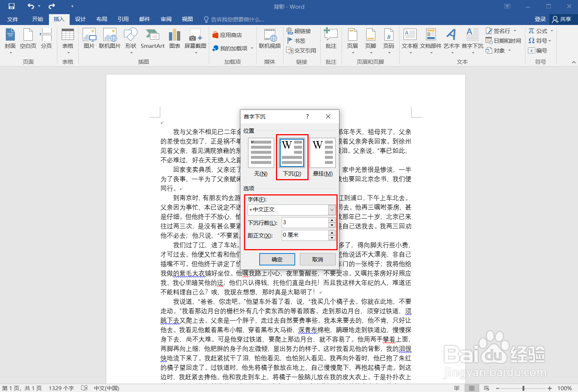Image resolution: width=578 pixels, height=392 pixels.
Task: Insert a hyperlink (超链接)
Action: point(299,31)
